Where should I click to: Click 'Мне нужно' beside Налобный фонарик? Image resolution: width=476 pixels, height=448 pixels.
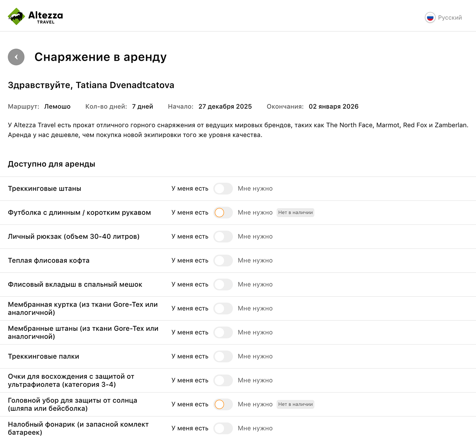(255, 428)
